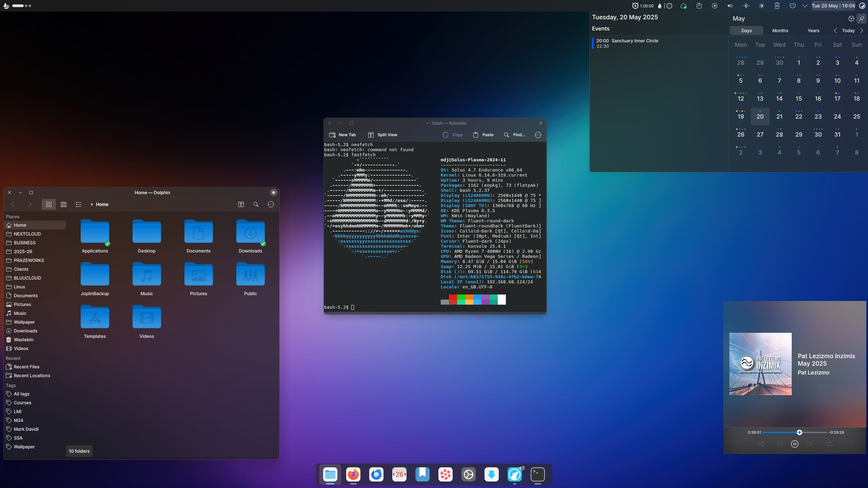The height and width of the screenshot is (488, 868).
Task: Switch Dolphin to details list view
Action: click(79, 204)
